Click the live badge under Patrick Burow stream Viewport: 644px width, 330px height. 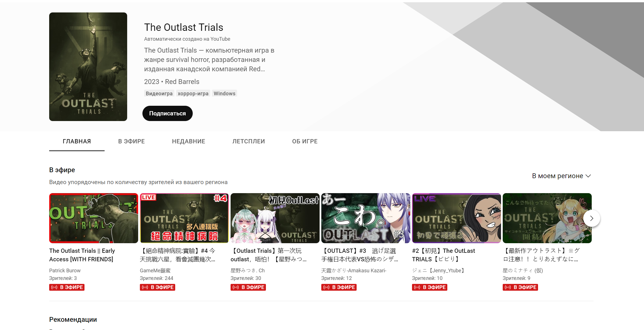click(x=67, y=287)
